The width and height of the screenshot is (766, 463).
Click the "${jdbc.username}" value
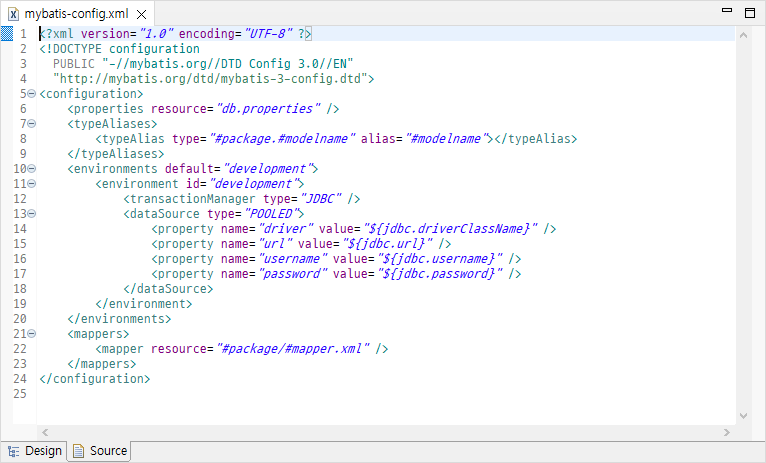click(439, 259)
